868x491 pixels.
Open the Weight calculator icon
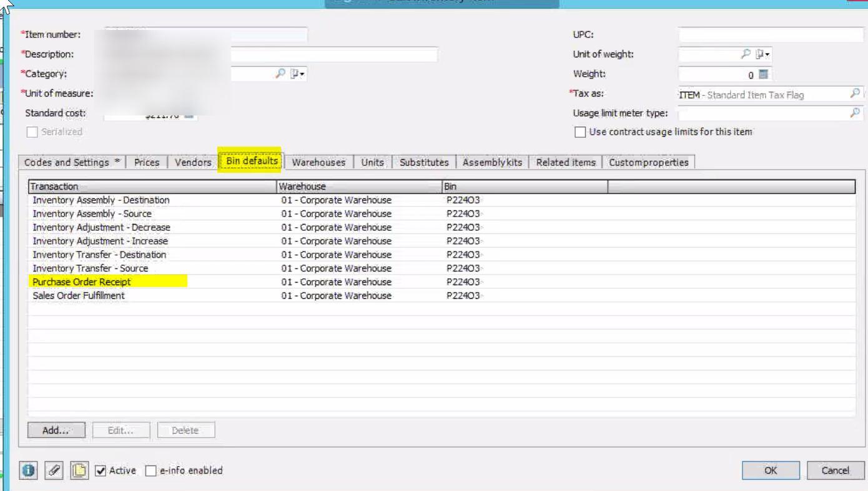point(763,74)
